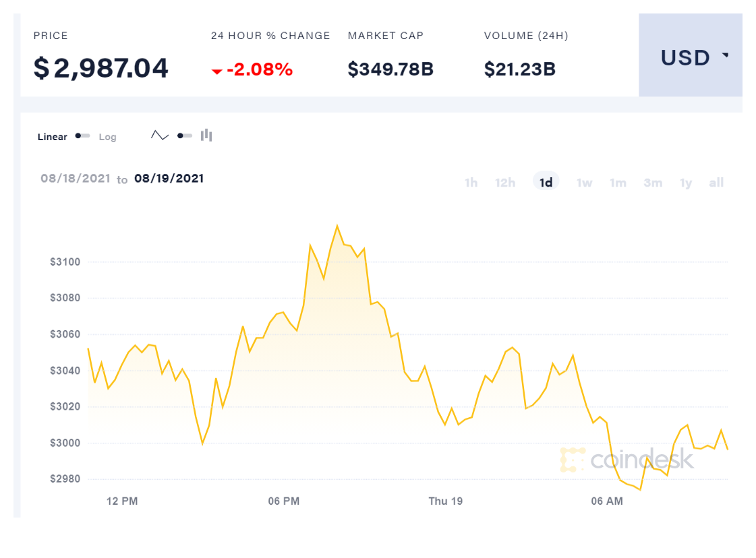Switch to the 1m time range
The width and height of the screenshot is (756, 558).
tap(618, 183)
